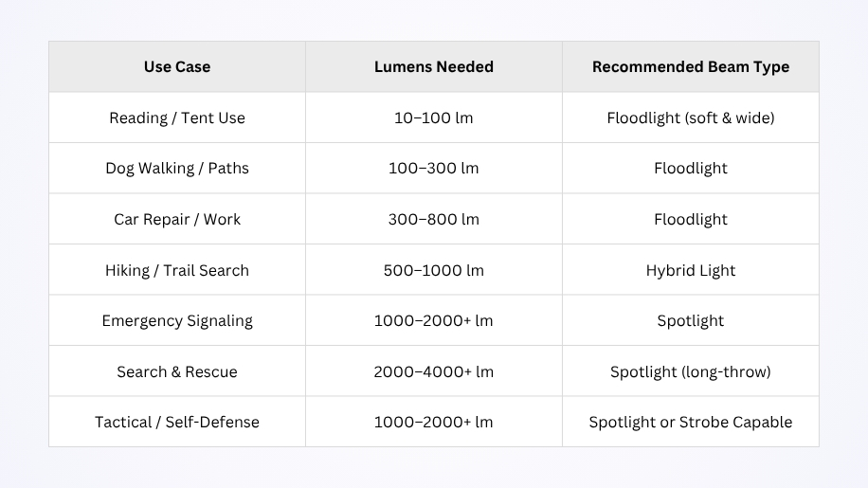Select the "Dog Walking / Paths" cell
This screenshot has height=488, width=868.
[177, 169]
